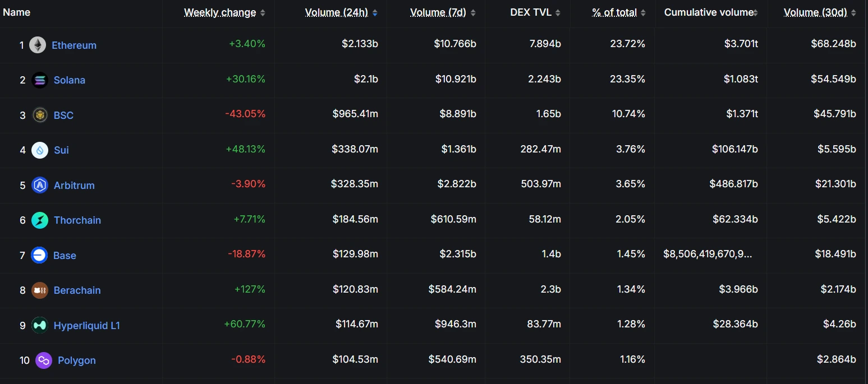Click BSC weekly change -43.05%
868x384 pixels.
click(245, 114)
